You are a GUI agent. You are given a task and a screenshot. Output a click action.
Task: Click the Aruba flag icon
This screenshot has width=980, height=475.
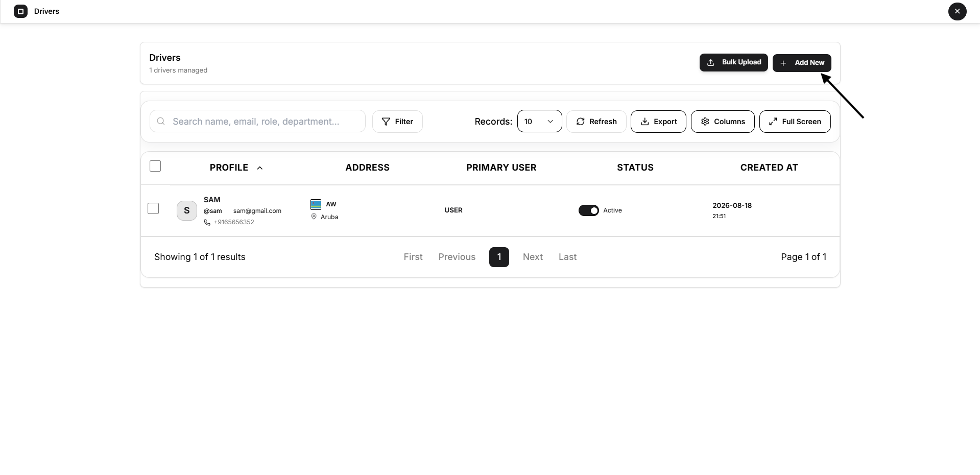coord(316,204)
